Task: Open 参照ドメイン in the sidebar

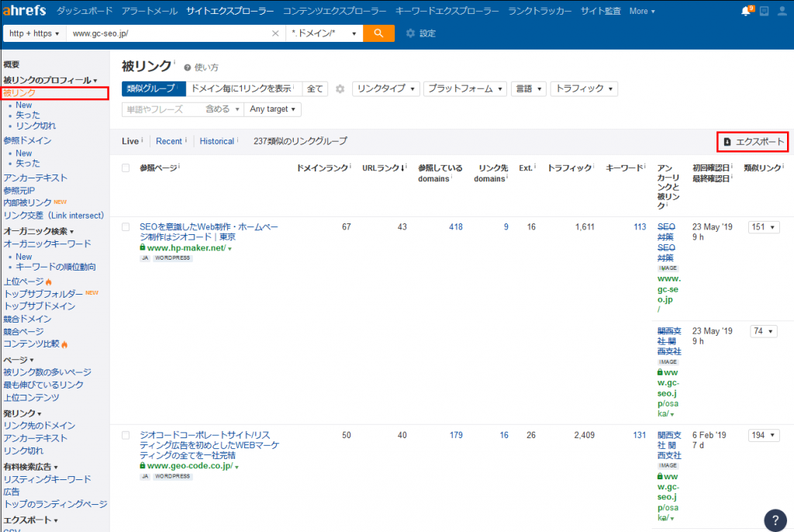Action: (x=27, y=140)
